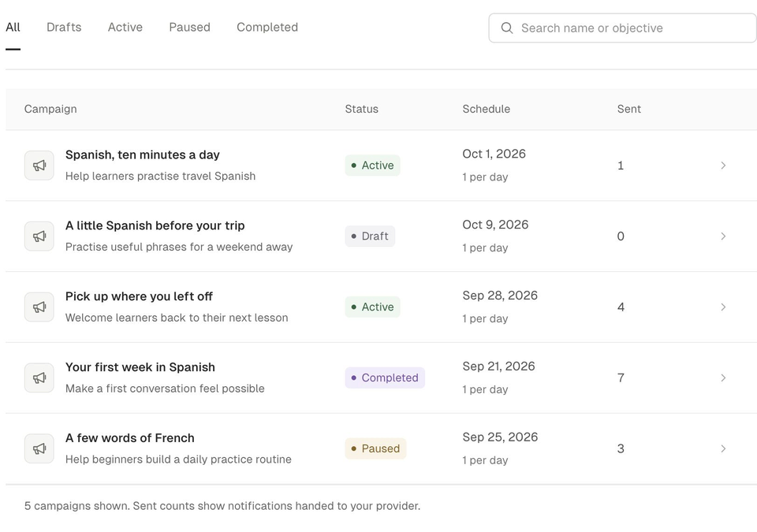Click the Campaign column header
This screenshot has height=532, width=757.
pos(50,109)
